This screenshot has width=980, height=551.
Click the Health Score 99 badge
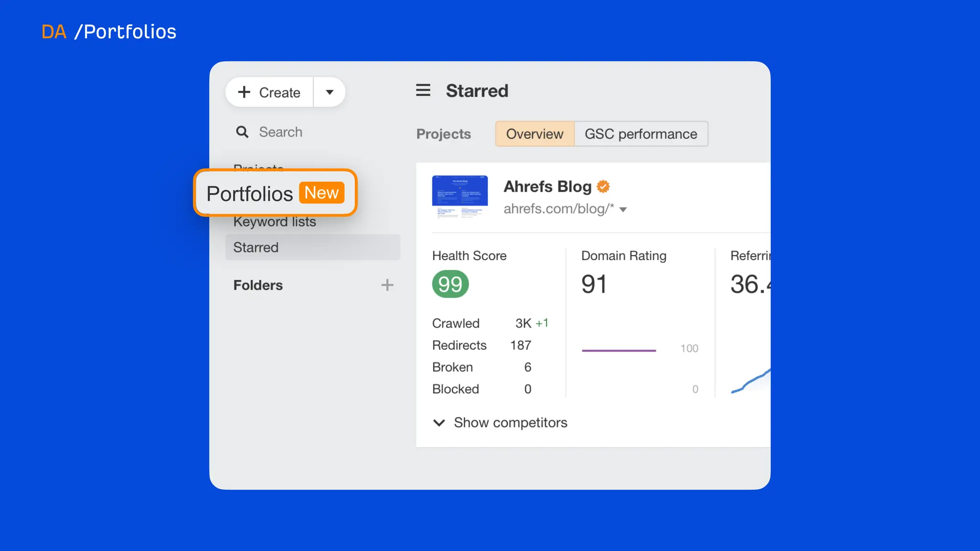tap(450, 284)
